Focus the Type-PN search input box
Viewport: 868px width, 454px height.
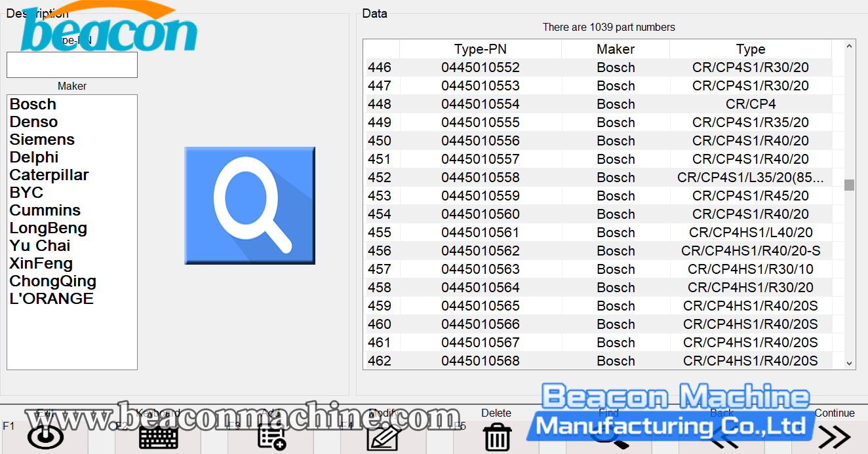click(72, 65)
